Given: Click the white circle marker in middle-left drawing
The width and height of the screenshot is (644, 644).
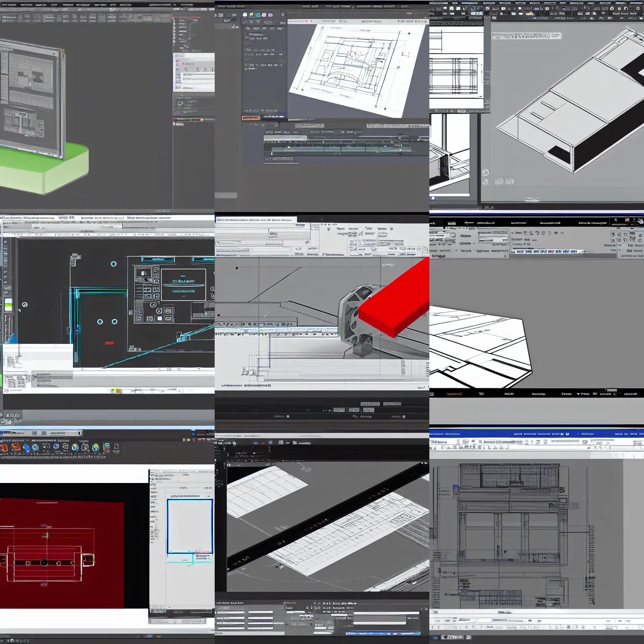Looking at the screenshot, I should (25, 304).
